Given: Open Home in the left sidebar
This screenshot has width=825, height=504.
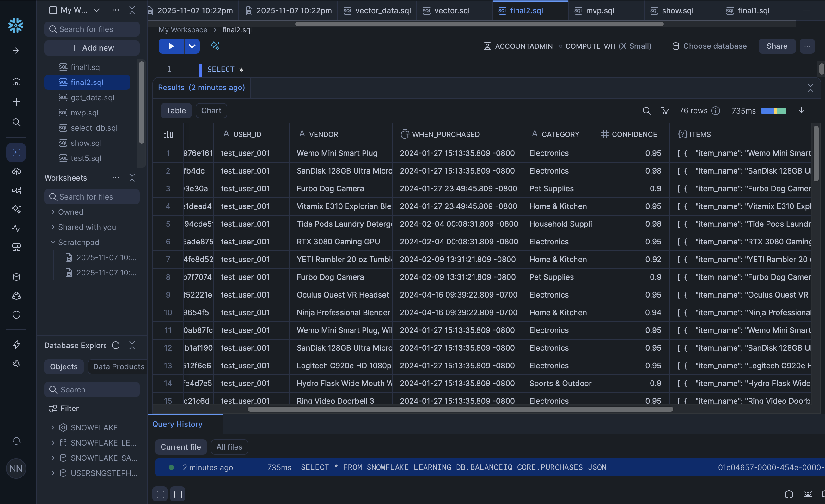Looking at the screenshot, I should coord(16,82).
